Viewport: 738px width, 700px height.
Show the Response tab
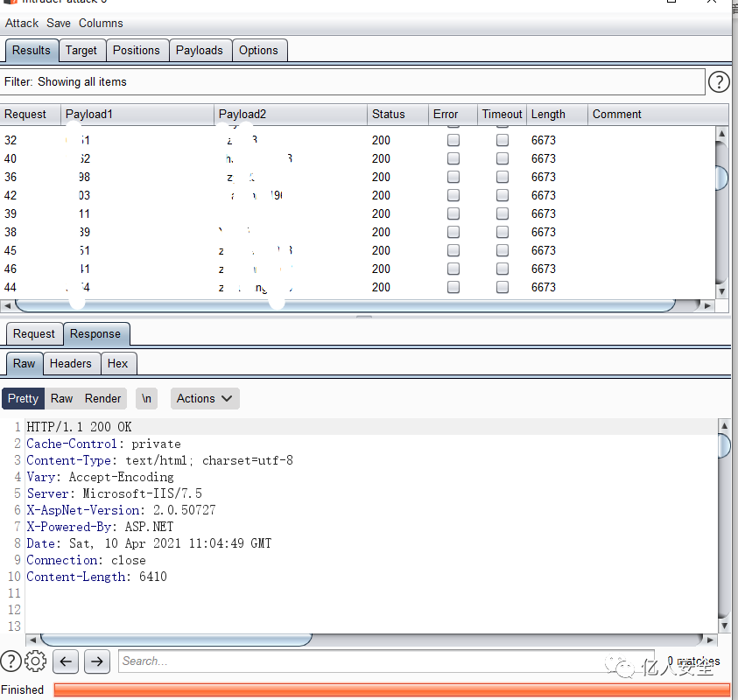click(x=95, y=334)
